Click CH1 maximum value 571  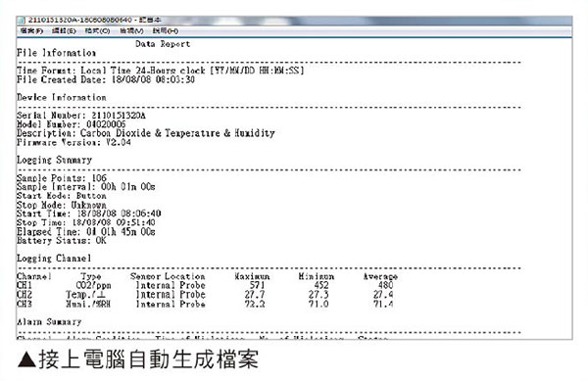tap(257, 285)
